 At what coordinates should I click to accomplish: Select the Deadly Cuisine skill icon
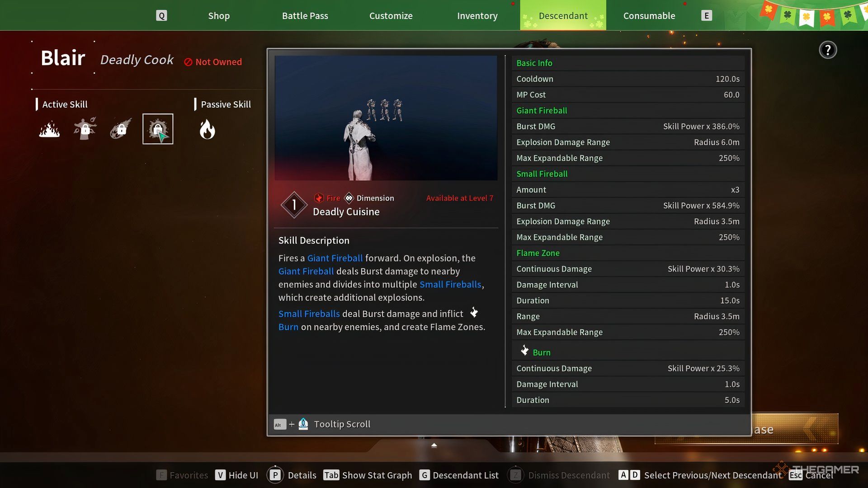pyautogui.click(x=158, y=129)
